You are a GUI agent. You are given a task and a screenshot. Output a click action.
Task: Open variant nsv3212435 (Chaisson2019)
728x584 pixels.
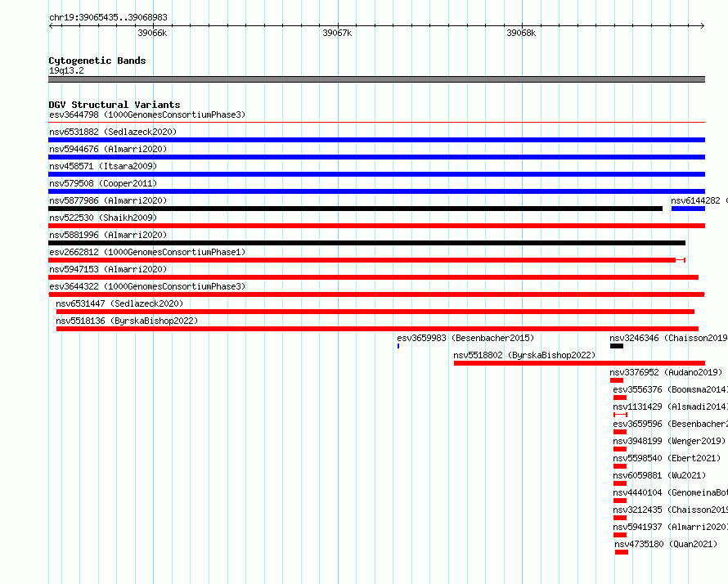pyautogui.click(x=670, y=510)
